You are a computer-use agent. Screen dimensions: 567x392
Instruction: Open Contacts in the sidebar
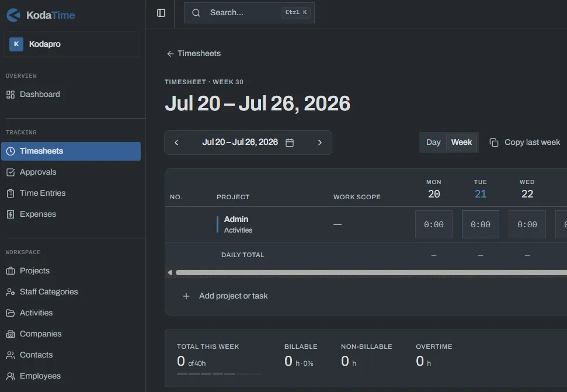click(71, 355)
